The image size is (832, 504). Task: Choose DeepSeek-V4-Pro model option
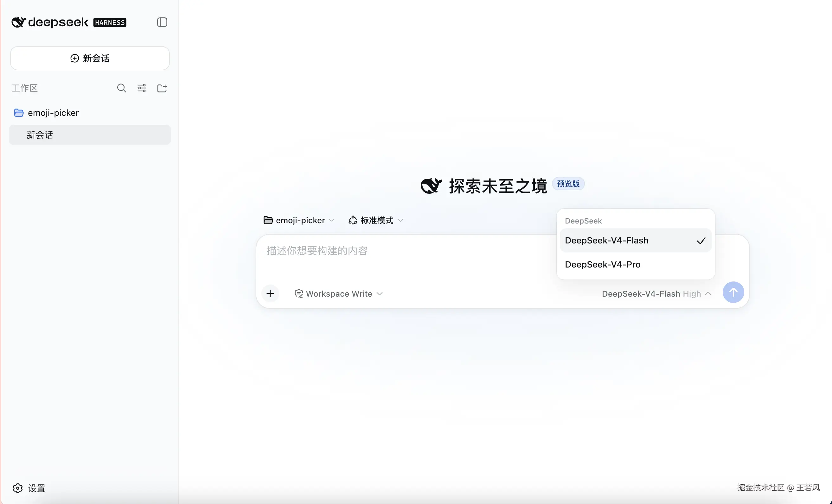[636, 264]
